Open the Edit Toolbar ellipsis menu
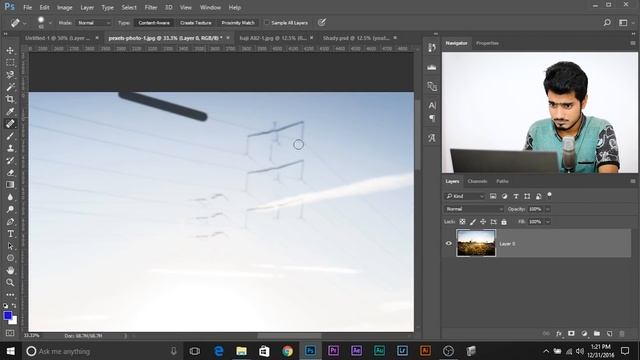 10,294
